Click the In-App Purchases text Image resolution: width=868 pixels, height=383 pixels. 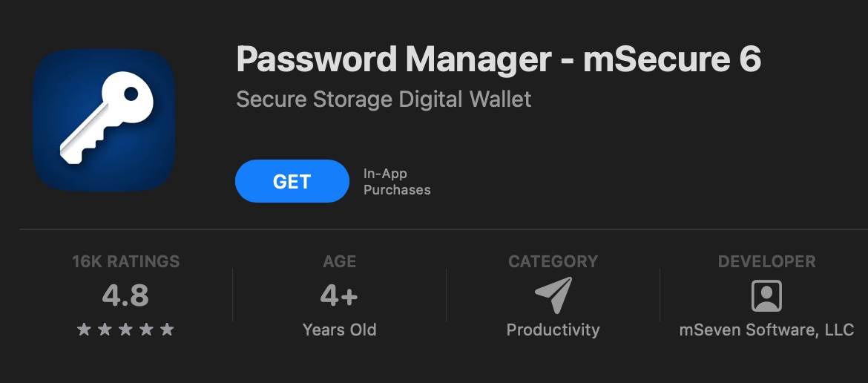coord(396,182)
